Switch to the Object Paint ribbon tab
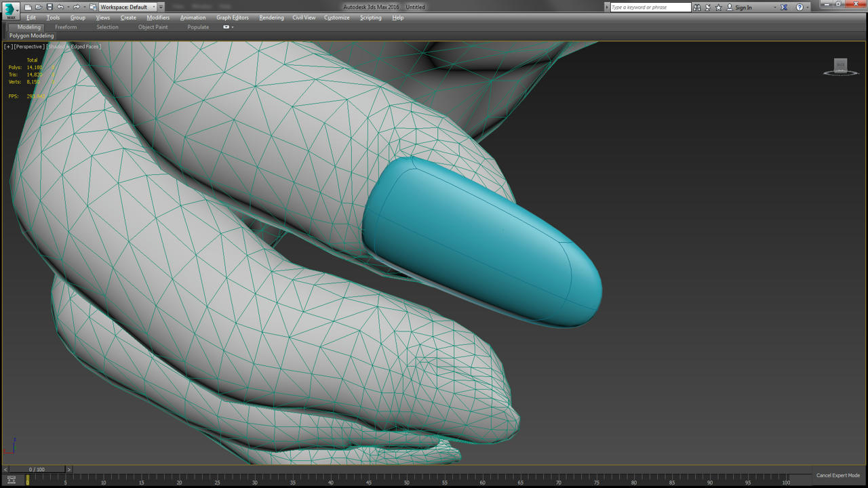Screen dimensions: 868x488 click(x=153, y=27)
